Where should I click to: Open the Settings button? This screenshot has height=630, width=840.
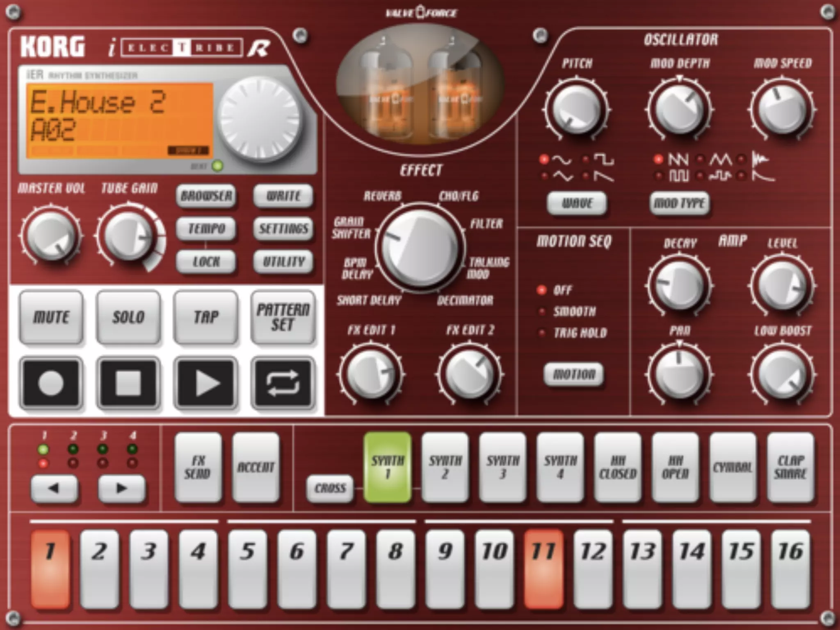[x=283, y=228]
